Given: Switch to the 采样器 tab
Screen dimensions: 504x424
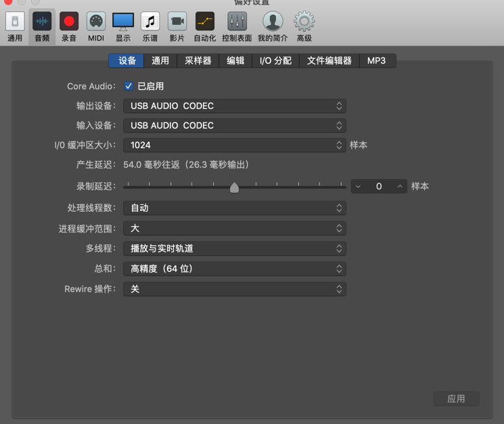Looking at the screenshot, I should tap(198, 61).
